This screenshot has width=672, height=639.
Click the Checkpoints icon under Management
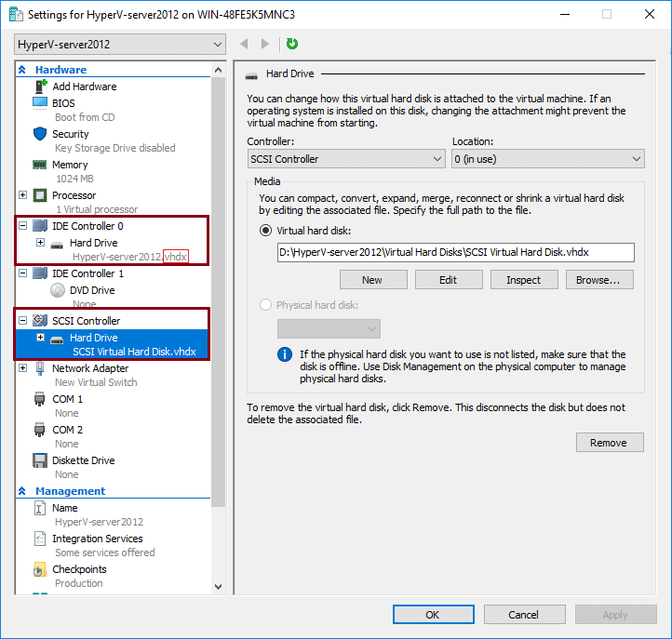pos(40,569)
